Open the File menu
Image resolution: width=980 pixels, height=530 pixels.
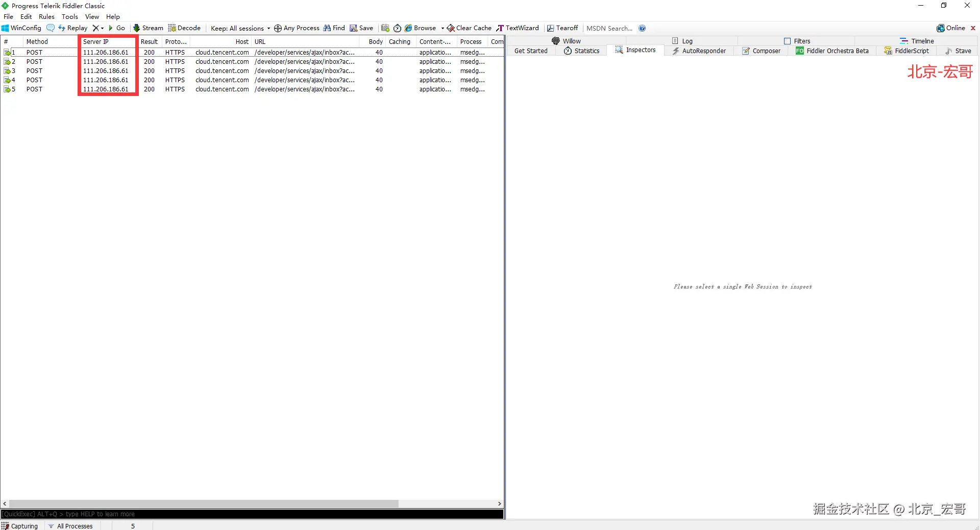pyautogui.click(x=9, y=16)
